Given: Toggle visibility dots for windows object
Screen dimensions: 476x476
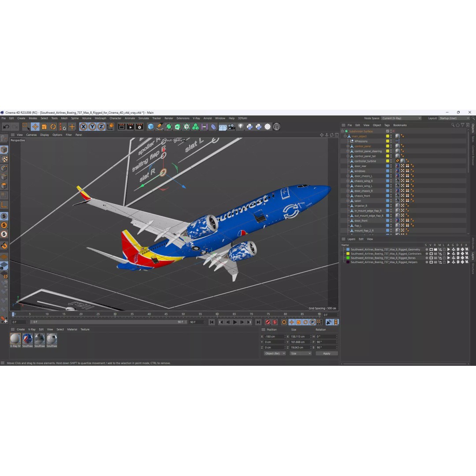Looking at the screenshot, I should pos(391,171).
